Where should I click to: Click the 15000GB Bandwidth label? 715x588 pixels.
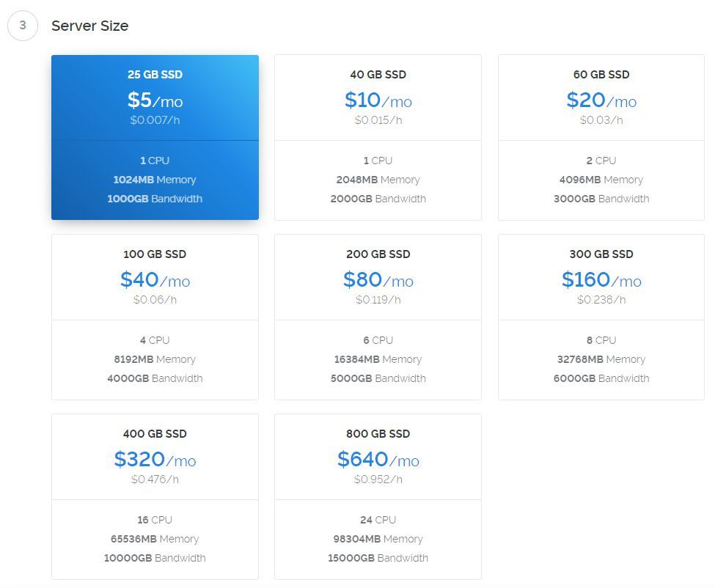[x=378, y=558]
